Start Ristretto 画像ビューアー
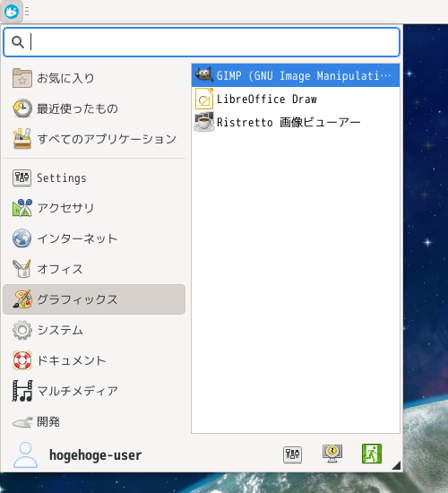 tap(296, 122)
